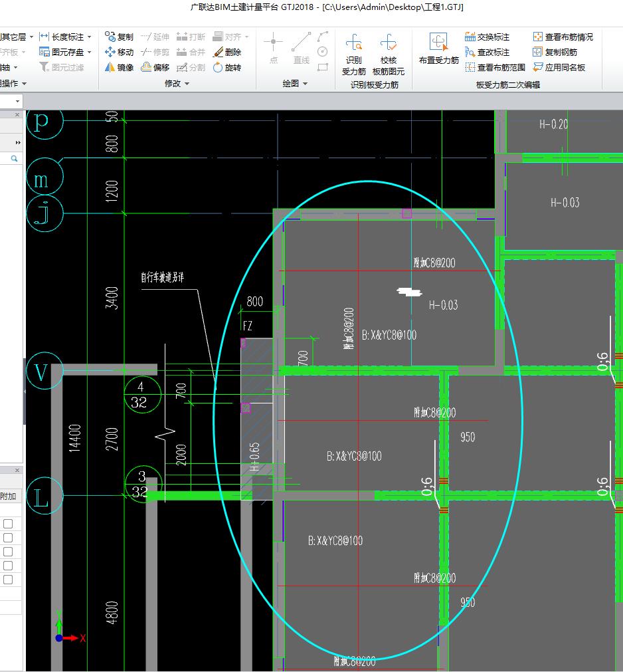Click the H+0.65 label in drawing
Viewport: 623px width, 672px height.
255,457
